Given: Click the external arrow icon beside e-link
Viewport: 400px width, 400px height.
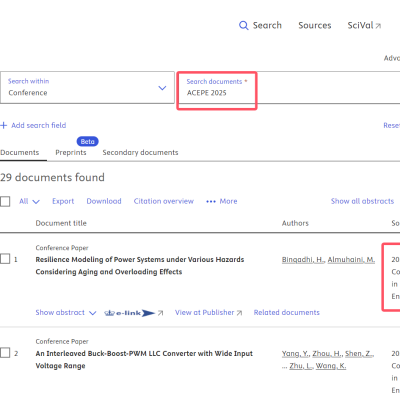Looking at the screenshot, I should 160,313.
